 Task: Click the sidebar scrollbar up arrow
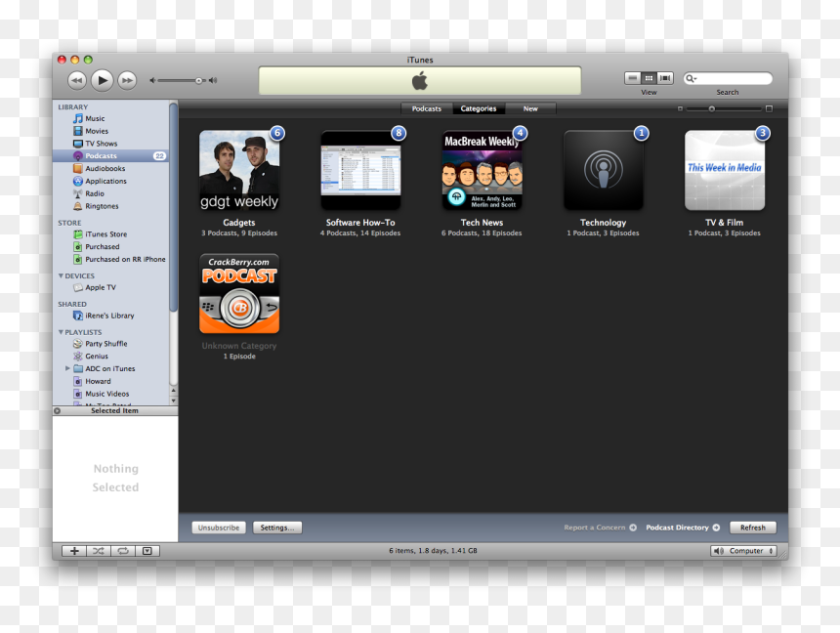click(173, 391)
